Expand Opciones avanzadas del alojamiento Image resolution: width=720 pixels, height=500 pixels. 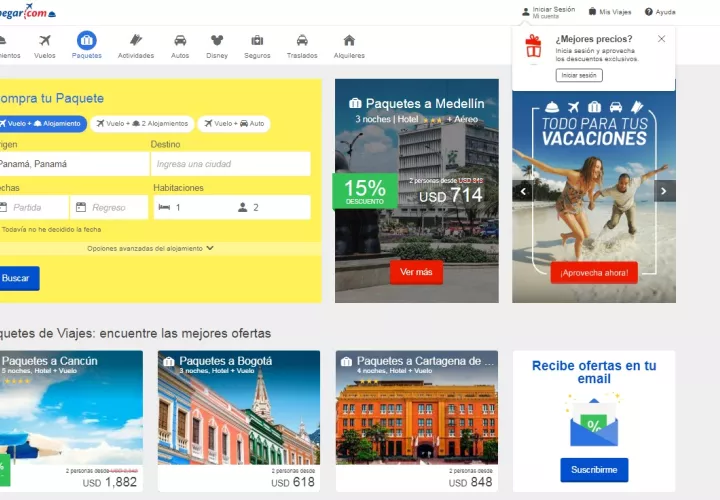(x=150, y=248)
